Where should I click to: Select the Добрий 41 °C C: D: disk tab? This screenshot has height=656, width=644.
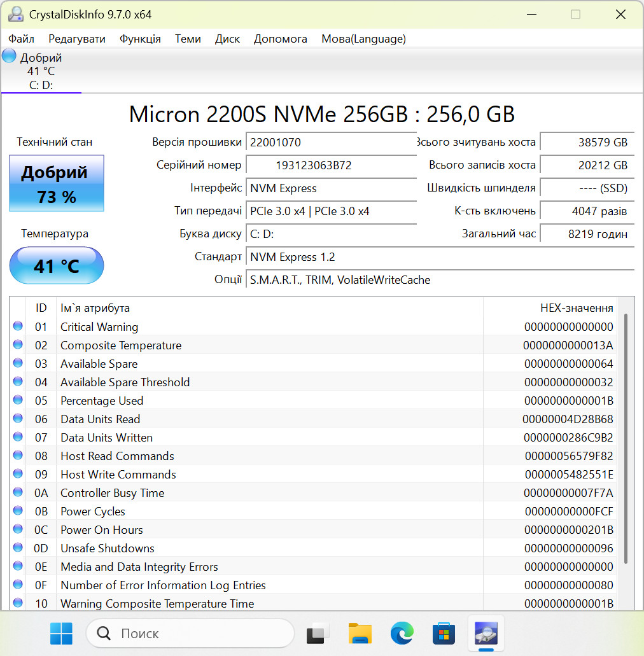[x=41, y=70]
